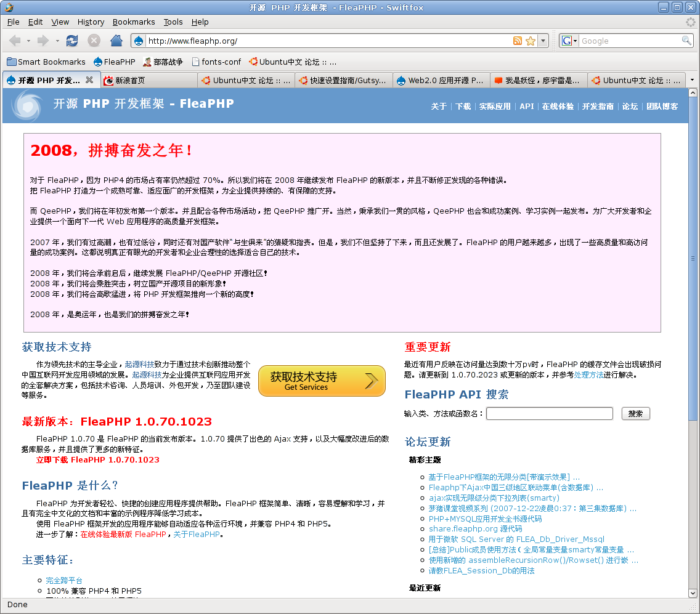Expand the address bar URL history dropdown
Viewport: 700px width, 614px height.
[x=543, y=41]
